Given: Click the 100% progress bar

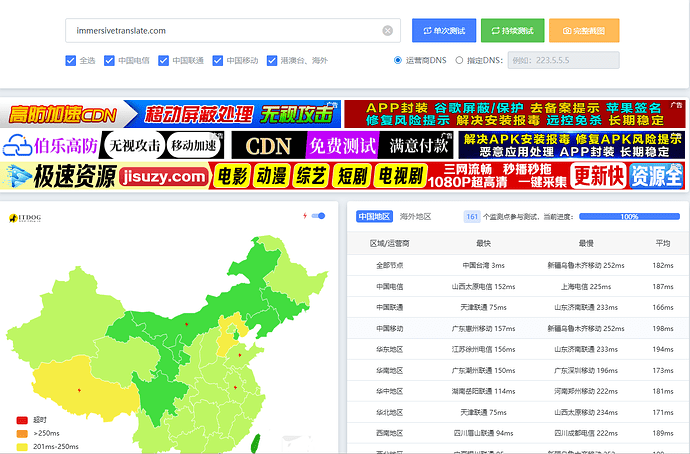Looking at the screenshot, I should click(x=629, y=216).
